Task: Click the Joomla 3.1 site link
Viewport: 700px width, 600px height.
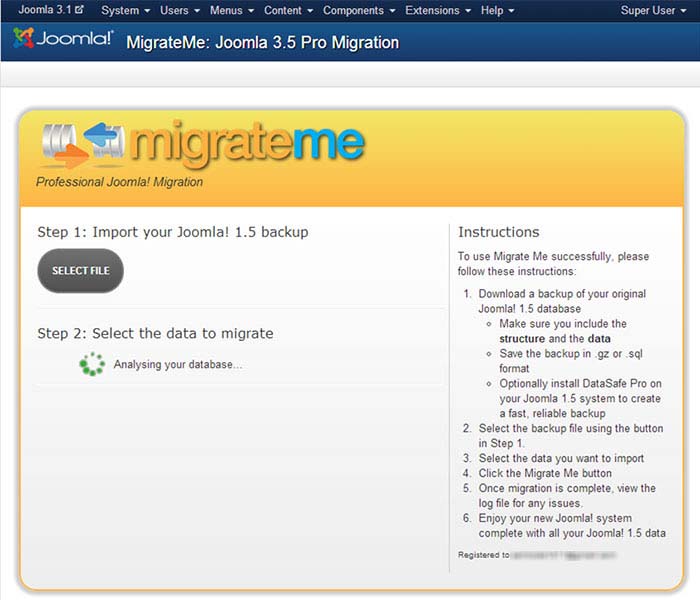Action: point(50,10)
